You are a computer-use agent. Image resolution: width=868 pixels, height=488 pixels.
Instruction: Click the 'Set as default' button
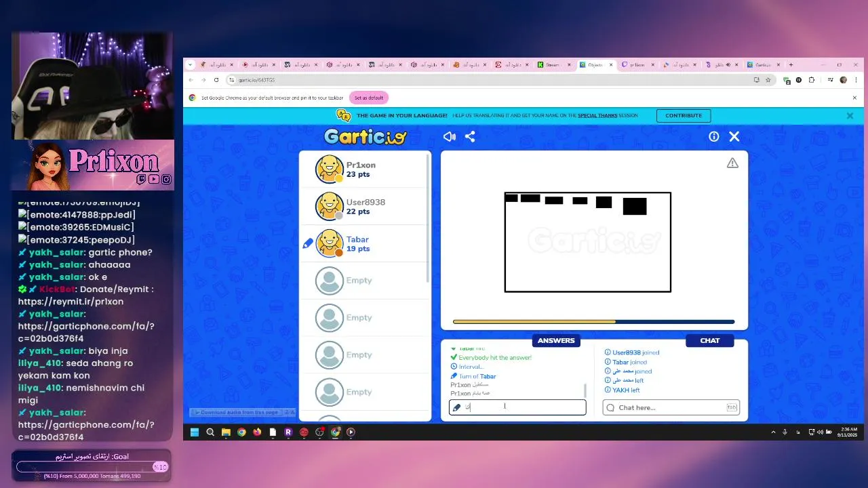369,98
